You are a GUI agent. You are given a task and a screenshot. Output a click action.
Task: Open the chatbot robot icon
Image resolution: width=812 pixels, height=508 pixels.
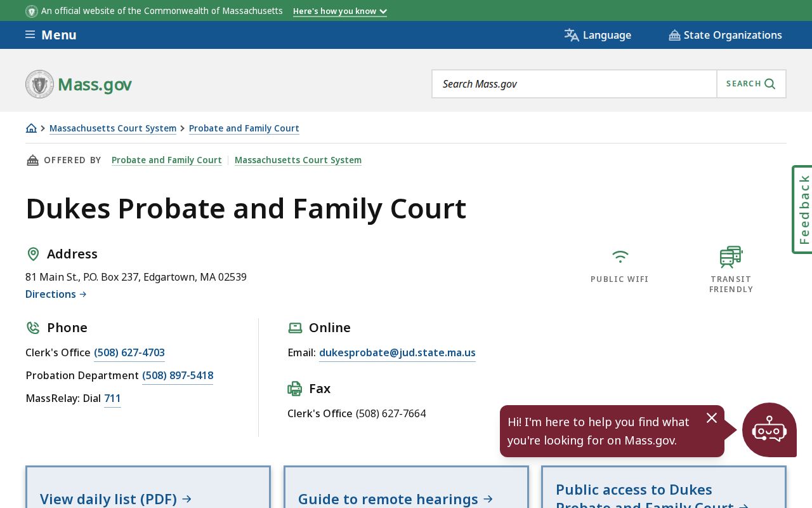click(769, 430)
